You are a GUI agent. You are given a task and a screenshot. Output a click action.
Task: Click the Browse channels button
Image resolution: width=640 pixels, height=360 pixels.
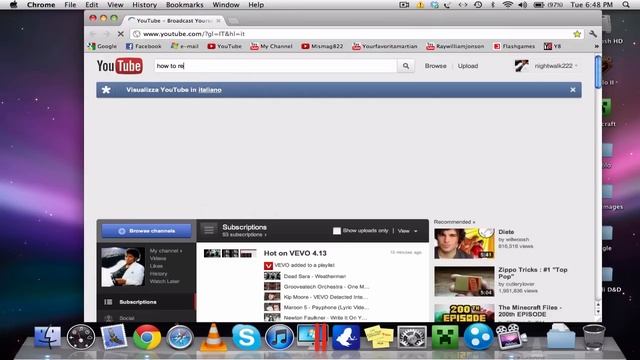click(x=147, y=231)
